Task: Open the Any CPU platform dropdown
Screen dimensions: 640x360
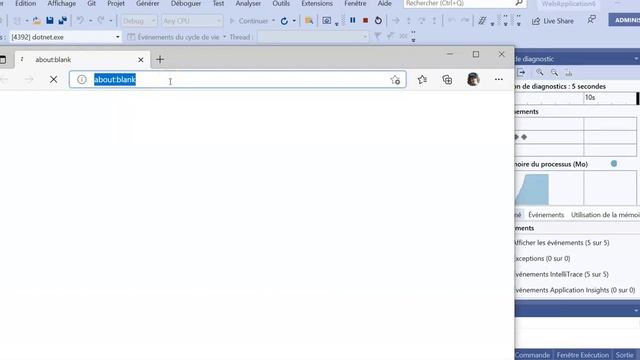Action: 191,21
